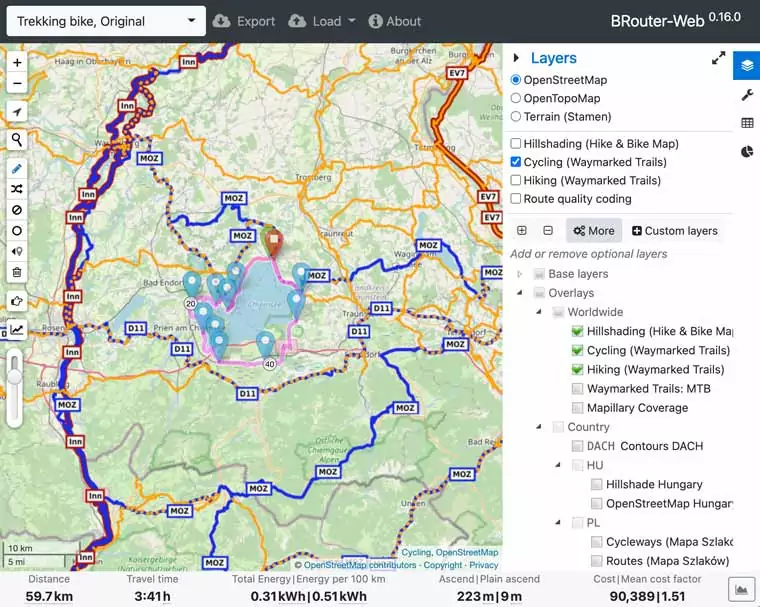Open the Layers sidebar tab icon

746,65
